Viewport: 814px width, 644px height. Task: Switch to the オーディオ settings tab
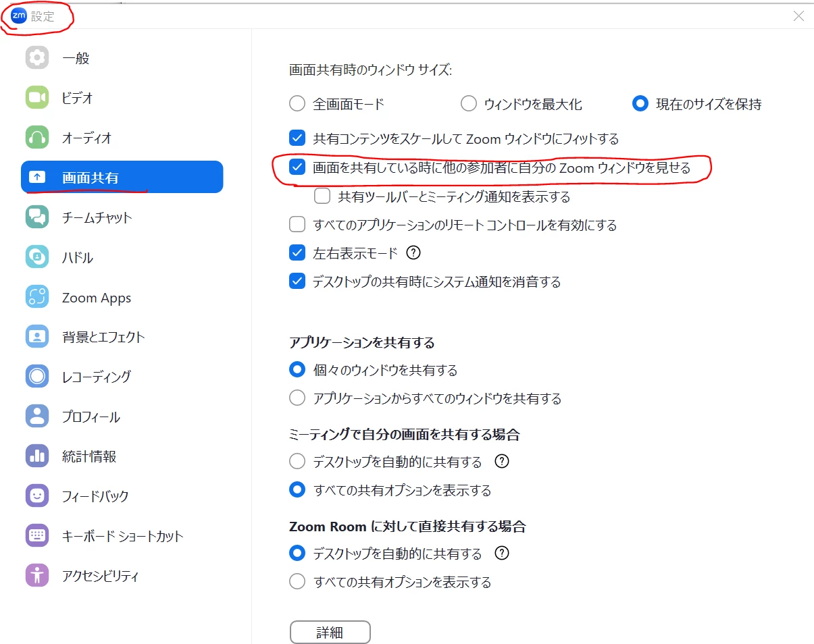coord(122,138)
